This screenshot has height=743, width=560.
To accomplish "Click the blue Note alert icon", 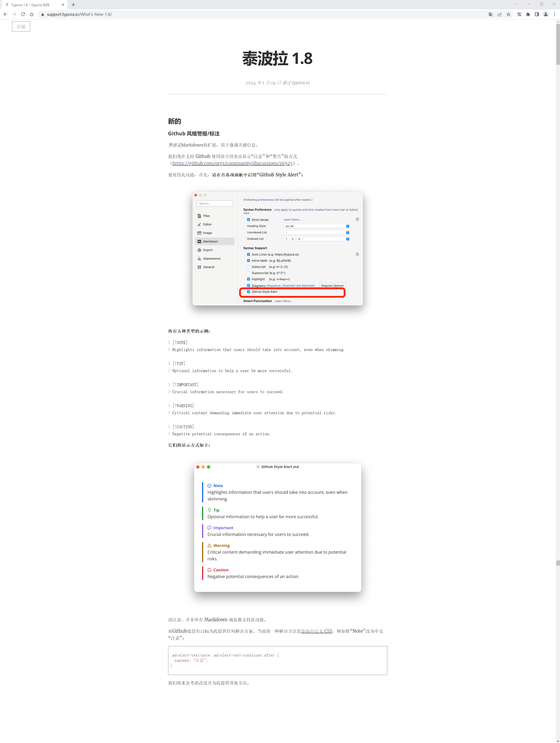I will click(x=209, y=486).
